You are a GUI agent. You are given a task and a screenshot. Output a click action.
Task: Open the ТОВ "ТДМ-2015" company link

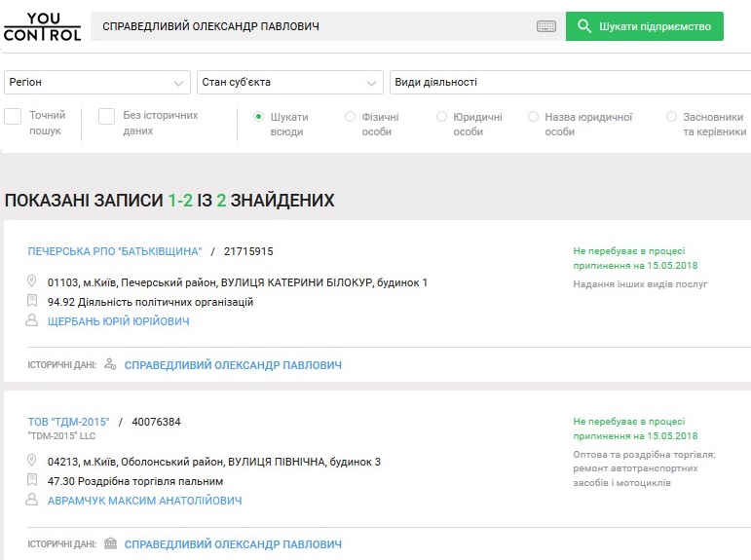pyautogui.click(x=69, y=422)
